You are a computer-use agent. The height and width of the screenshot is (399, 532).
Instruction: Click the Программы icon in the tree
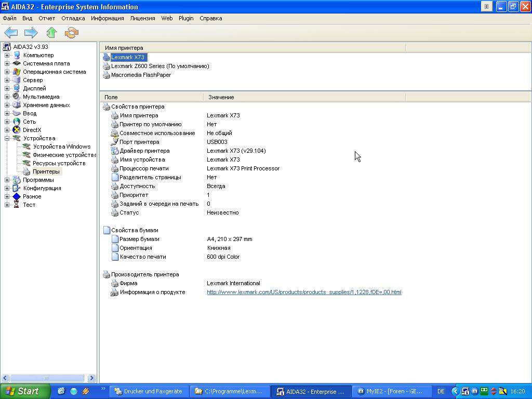[16, 180]
